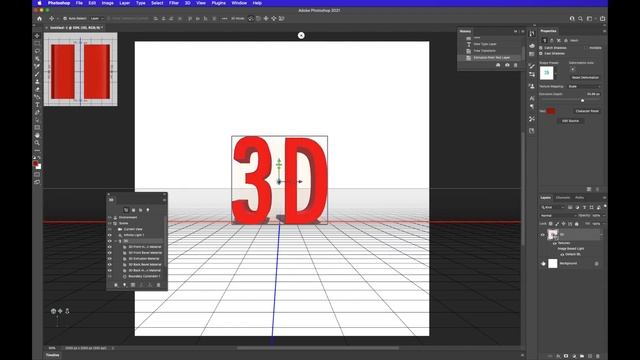Select the Eraser tool
Viewport: 640px width, 360px height.
point(37,89)
